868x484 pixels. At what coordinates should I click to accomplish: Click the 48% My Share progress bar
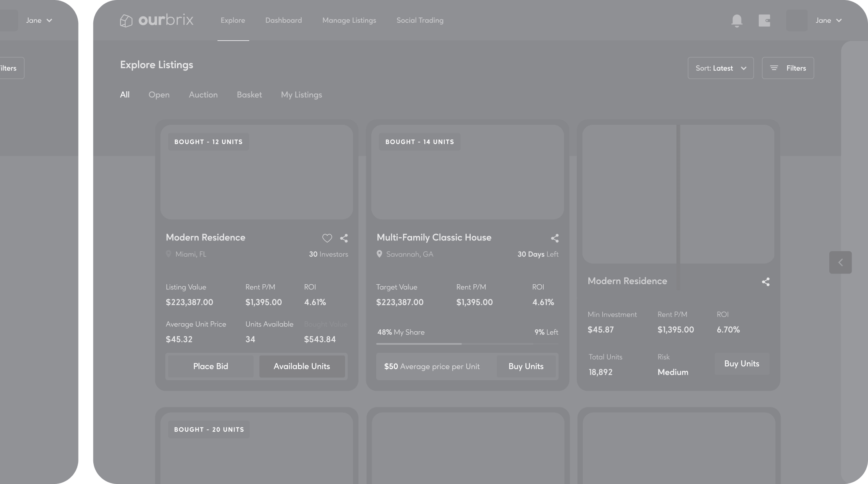tap(467, 344)
